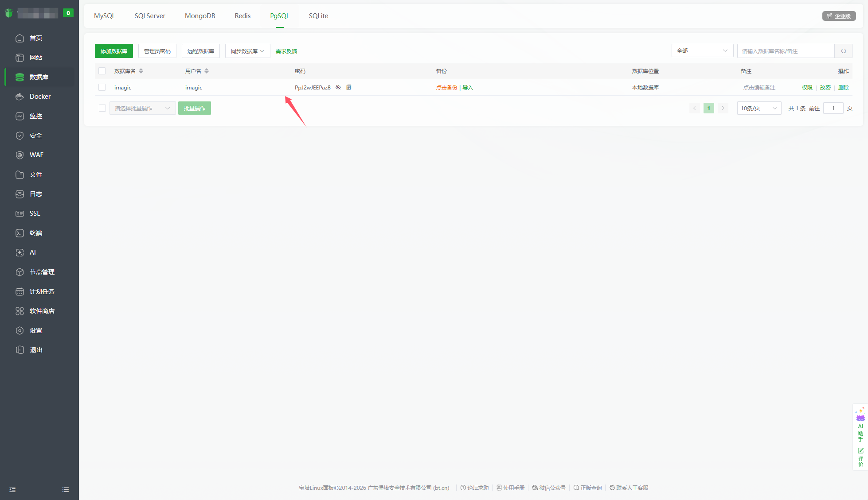Image resolution: width=868 pixels, height=500 pixels.
Task: Sort by 数据库名 column arrows
Action: point(141,71)
